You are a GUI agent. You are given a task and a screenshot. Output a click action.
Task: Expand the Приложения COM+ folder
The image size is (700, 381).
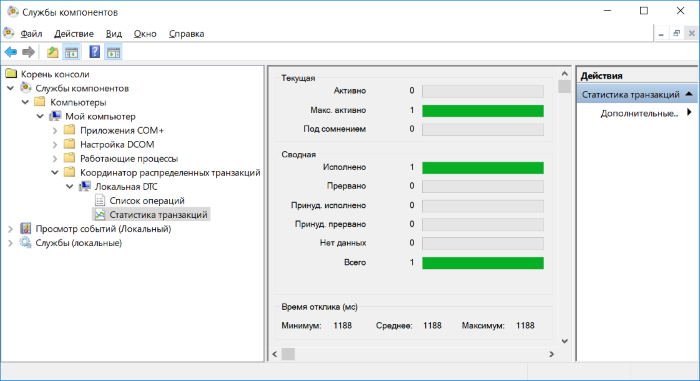(54, 131)
